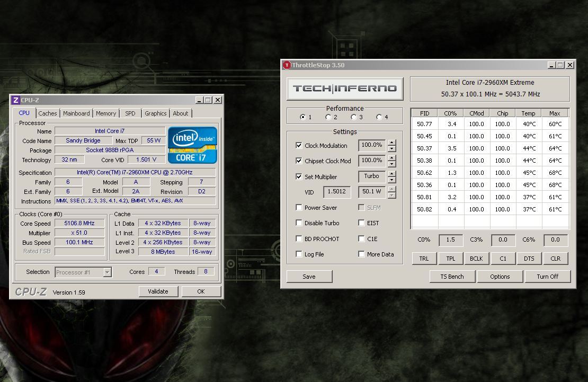
Task: Click the Intel Core i7 logo badge
Action: 192,145
